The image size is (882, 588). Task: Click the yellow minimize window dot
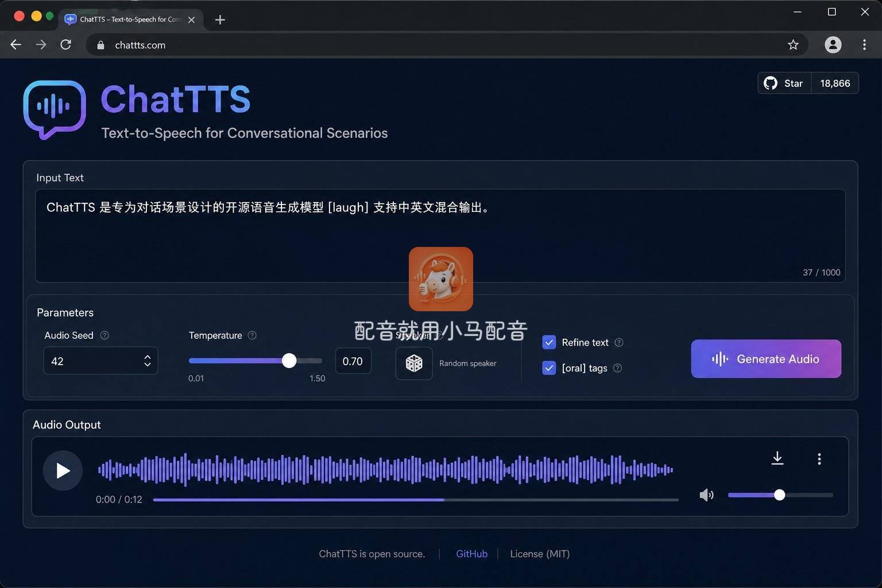pyautogui.click(x=36, y=16)
